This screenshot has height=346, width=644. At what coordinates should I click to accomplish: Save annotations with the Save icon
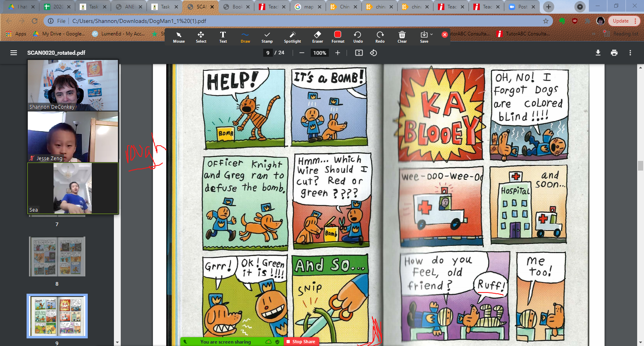pyautogui.click(x=424, y=37)
